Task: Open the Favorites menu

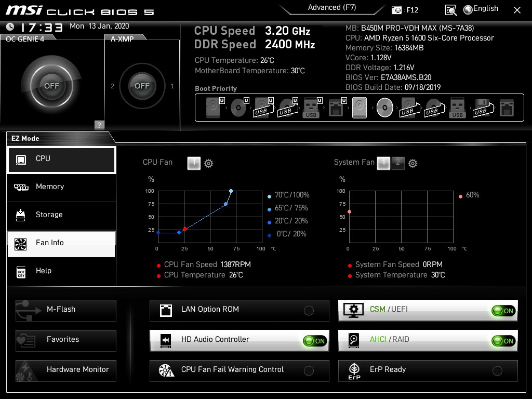Action: [66, 341]
